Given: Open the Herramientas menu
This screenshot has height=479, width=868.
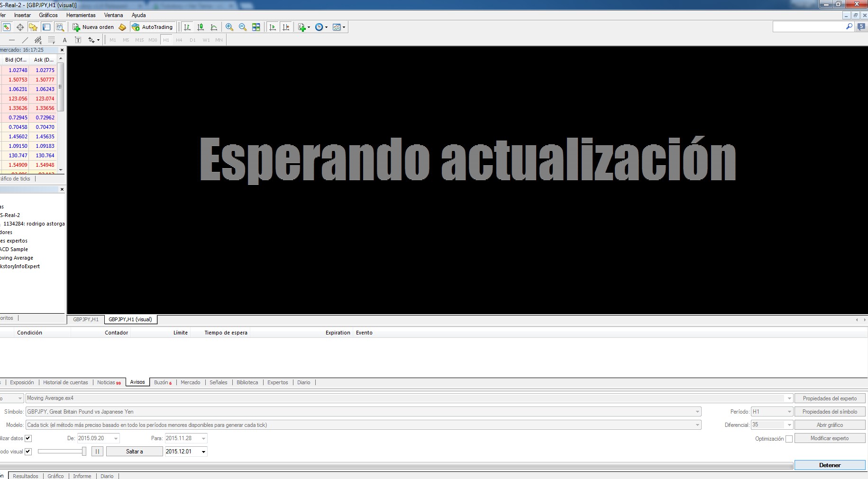Looking at the screenshot, I should [81, 15].
